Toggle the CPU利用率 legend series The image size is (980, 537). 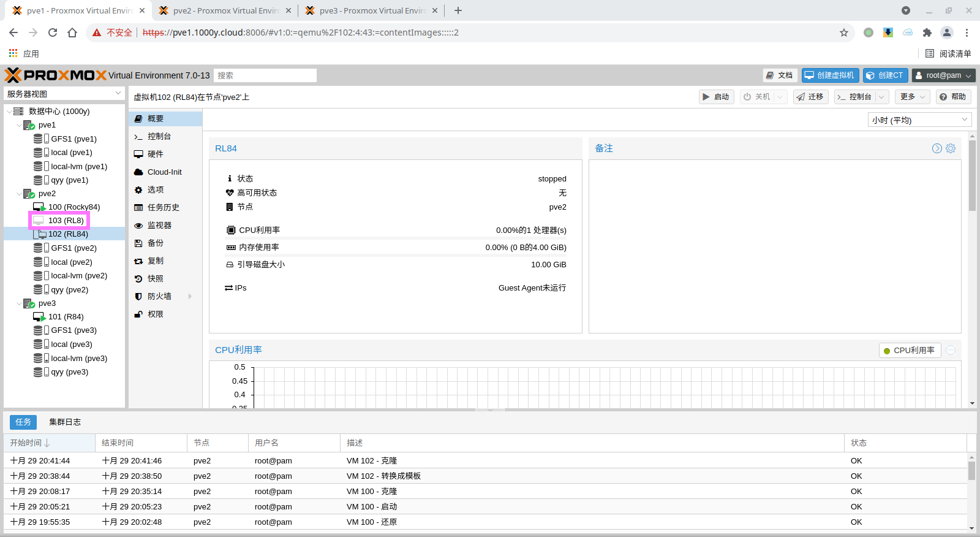910,351
